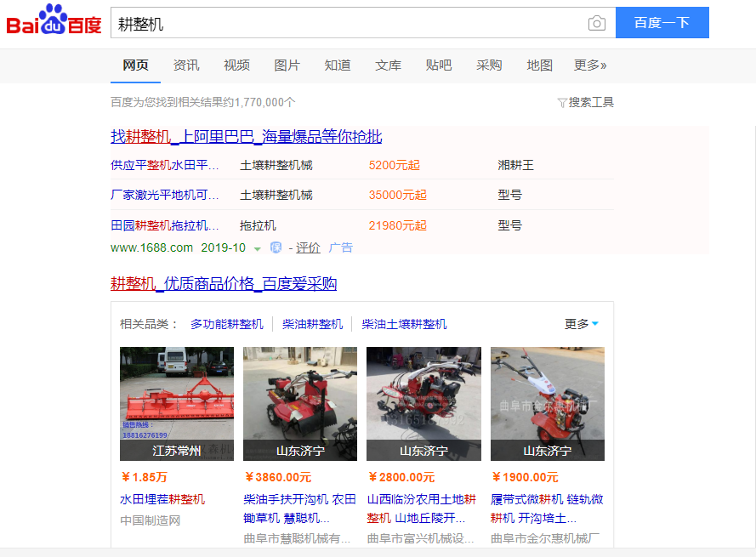Open 耕整机_优质商品价格_百度爱采购 result
The width and height of the screenshot is (756, 557).
(x=223, y=284)
